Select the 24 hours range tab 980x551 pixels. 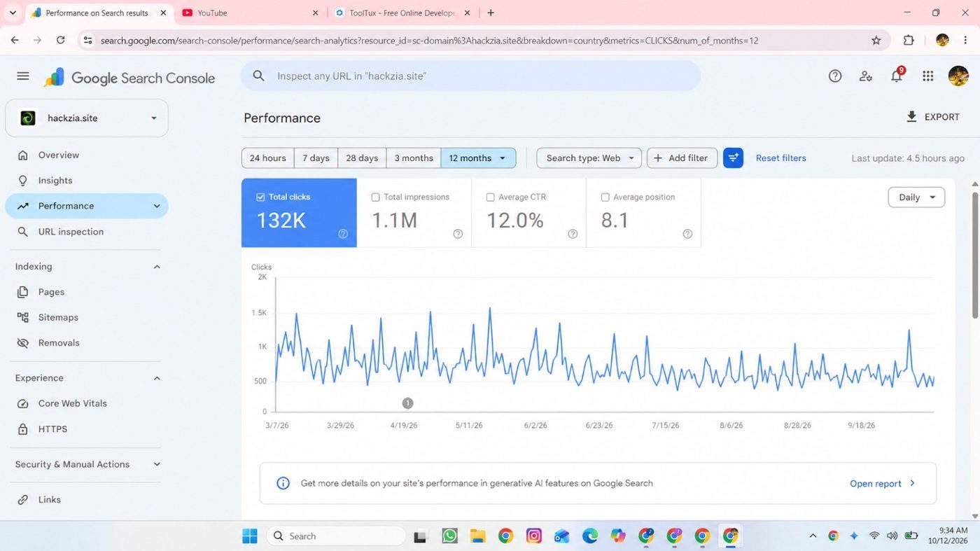pyautogui.click(x=267, y=158)
